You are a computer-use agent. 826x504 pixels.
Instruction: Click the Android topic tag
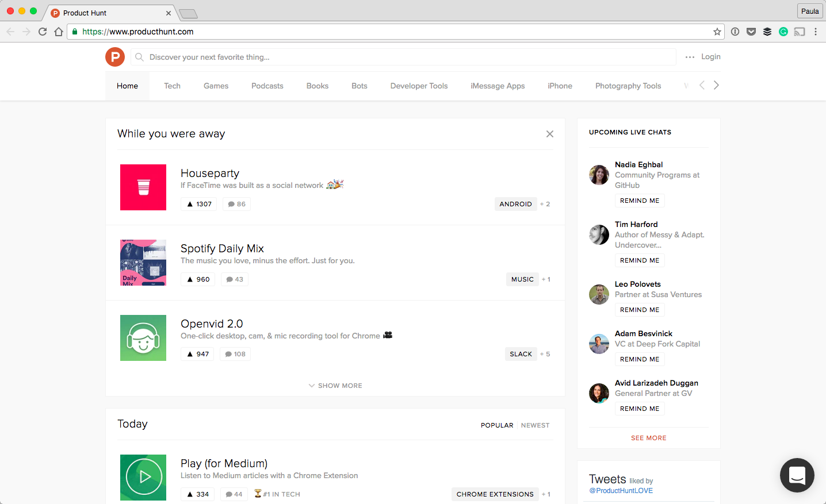515,204
